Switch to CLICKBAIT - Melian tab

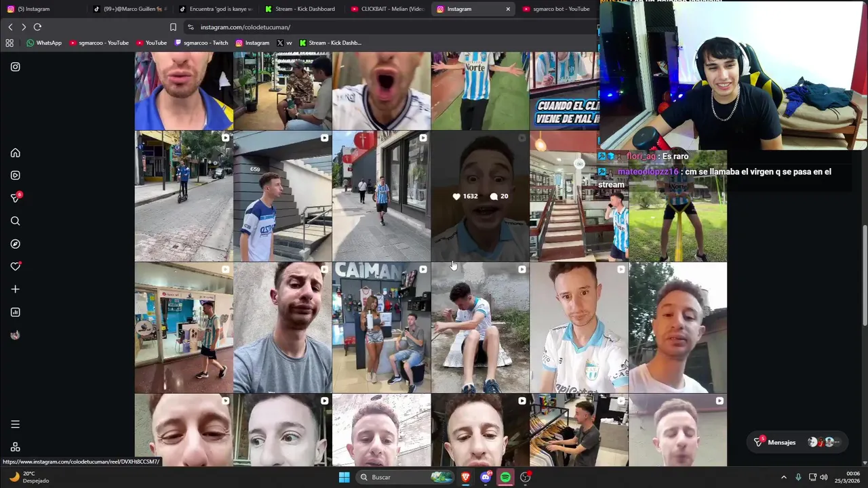coord(387,9)
